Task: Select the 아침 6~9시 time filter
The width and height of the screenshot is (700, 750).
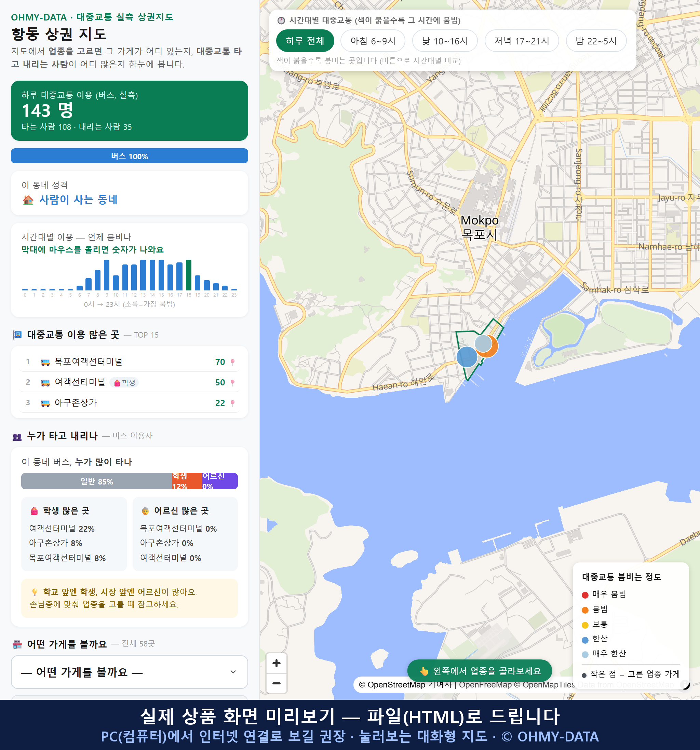Action: [x=373, y=41]
